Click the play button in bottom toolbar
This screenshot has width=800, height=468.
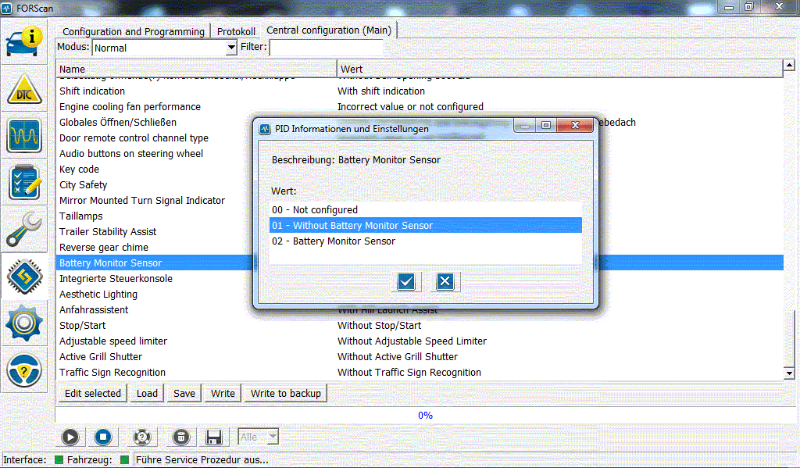pos(70,437)
